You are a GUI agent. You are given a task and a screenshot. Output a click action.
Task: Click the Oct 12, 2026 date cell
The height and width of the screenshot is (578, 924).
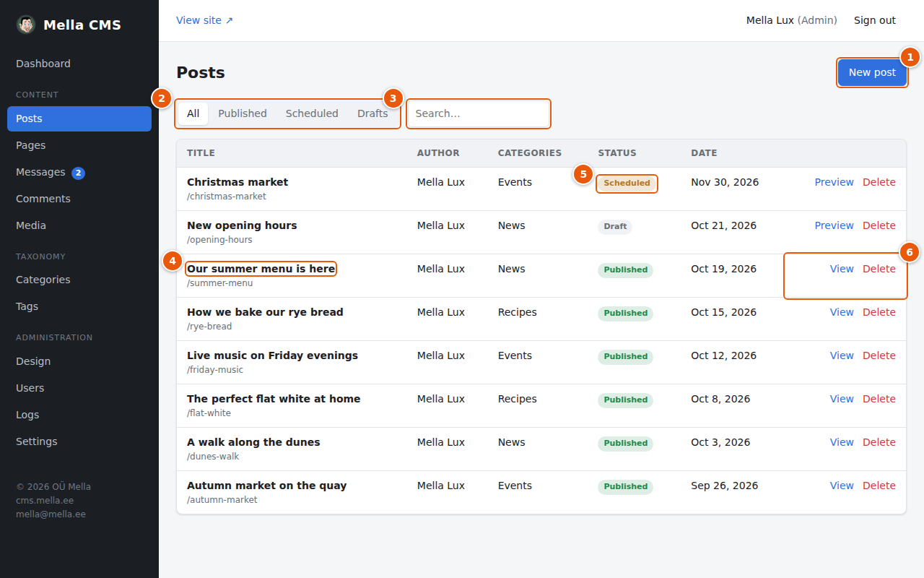point(723,355)
